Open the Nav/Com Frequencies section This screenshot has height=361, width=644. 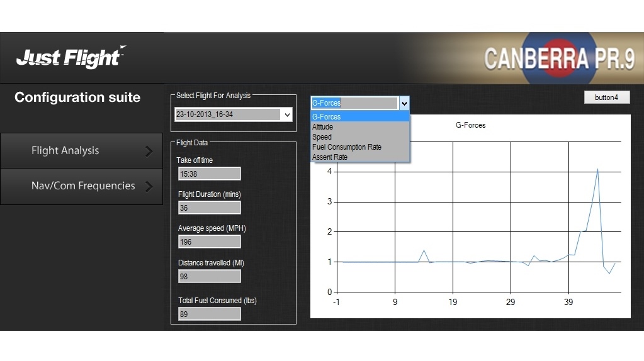click(81, 186)
